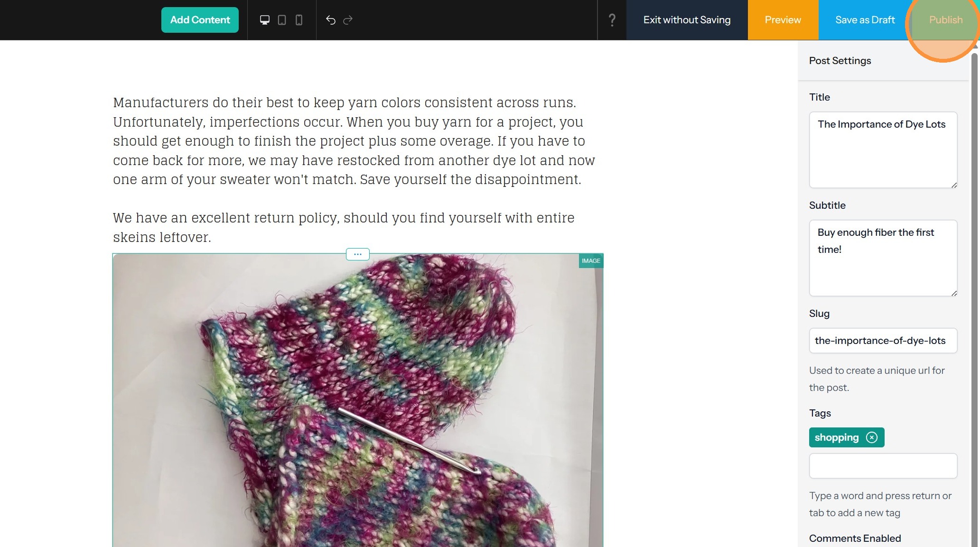Open help question mark icon
The width and height of the screenshot is (980, 547).
pyautogui.click(x=612, y=20)
